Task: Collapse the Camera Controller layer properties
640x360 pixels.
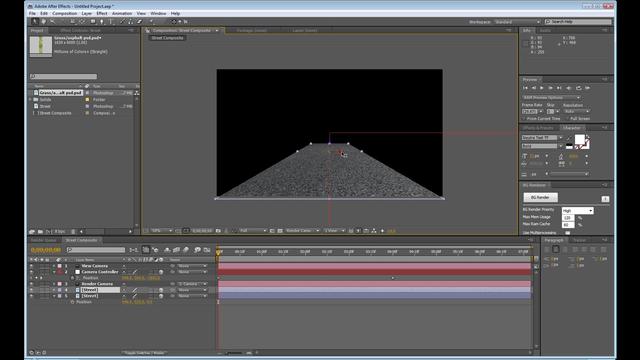Action: coord(54,272)
